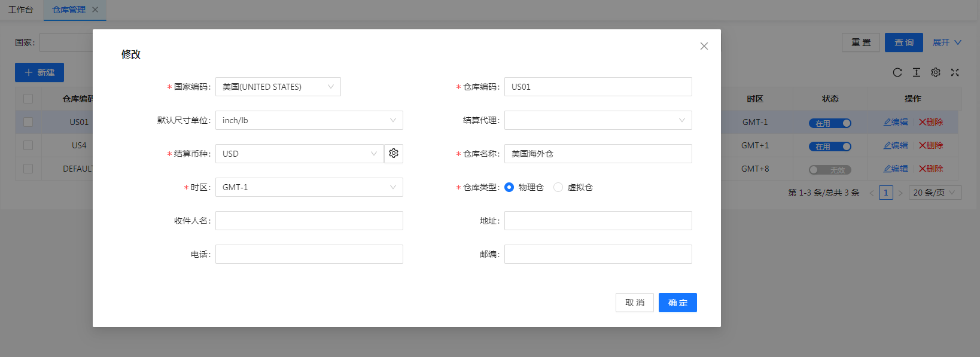Click the fullscreen expand icon above table
The height and width of the screenshot is (357, 980).
[x=955, y=72]
